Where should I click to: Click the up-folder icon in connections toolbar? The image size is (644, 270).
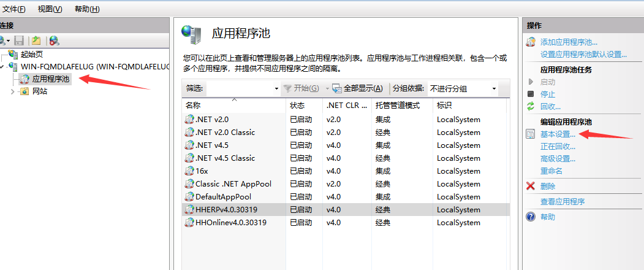pyautogui.click(x=36, y=40)
